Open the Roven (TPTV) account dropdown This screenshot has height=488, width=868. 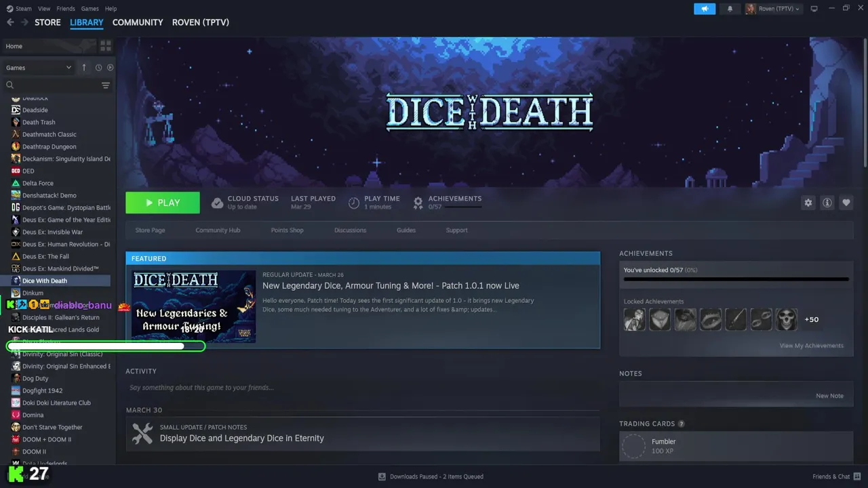click(773, 9)
